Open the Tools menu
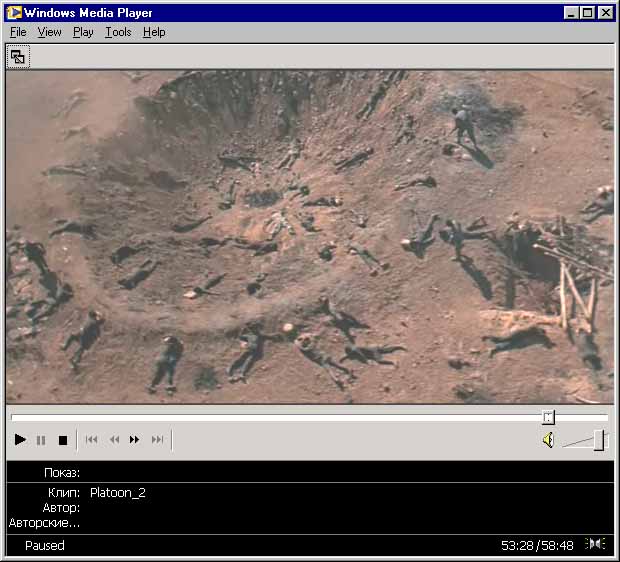620x562 pixels. click(118, 32)
